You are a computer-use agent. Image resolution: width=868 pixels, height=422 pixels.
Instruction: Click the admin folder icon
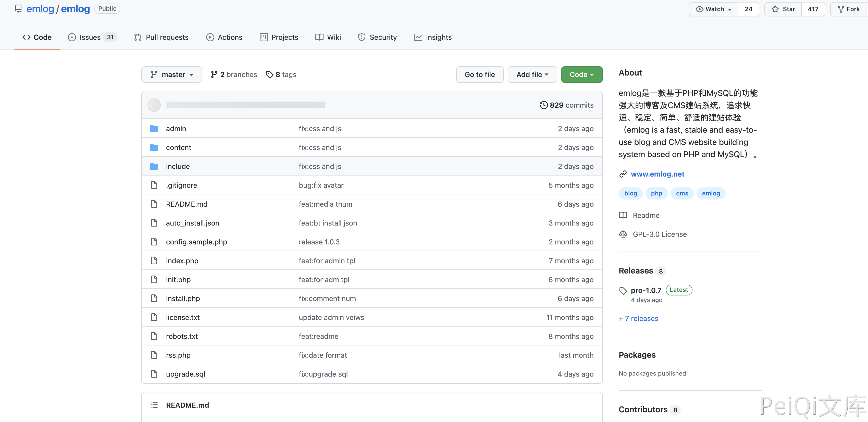pyautogui.click(x=154, y=128)
